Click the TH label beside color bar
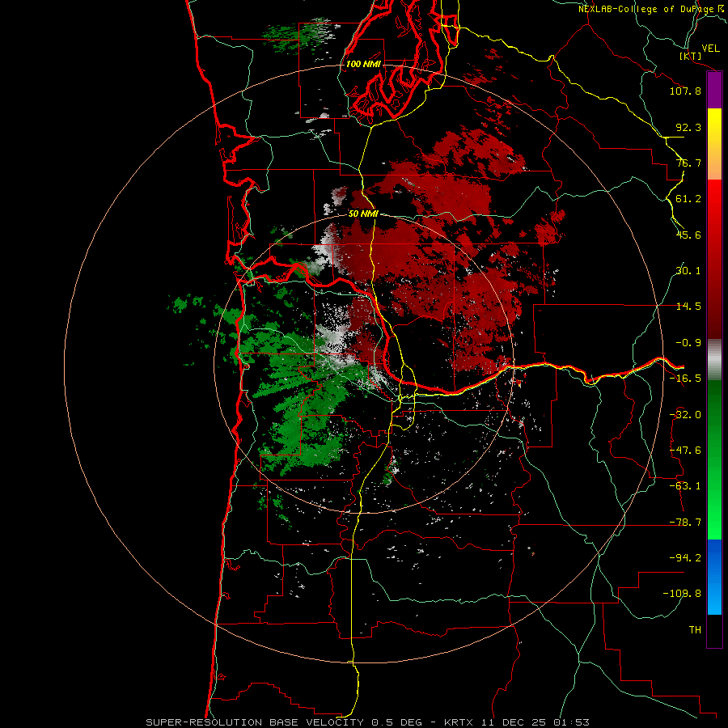Viewport: 728px width, 728px height. point(695,630)
